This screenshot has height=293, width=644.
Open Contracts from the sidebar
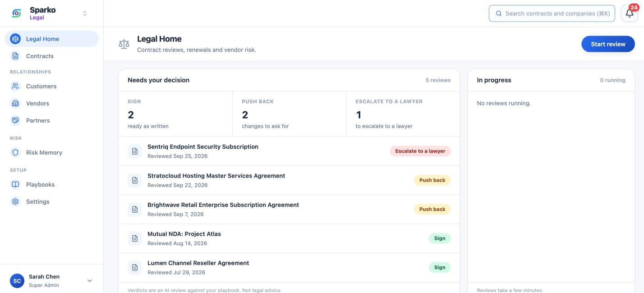[51, 56]
